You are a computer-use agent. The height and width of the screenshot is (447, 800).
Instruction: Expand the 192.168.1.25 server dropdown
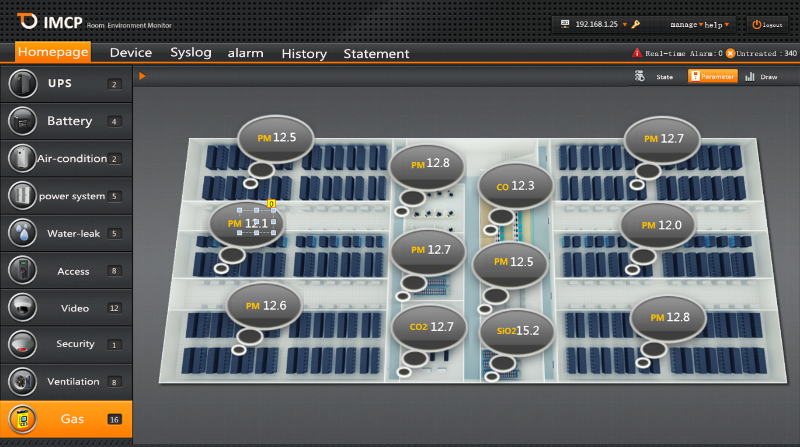[624, 24]
